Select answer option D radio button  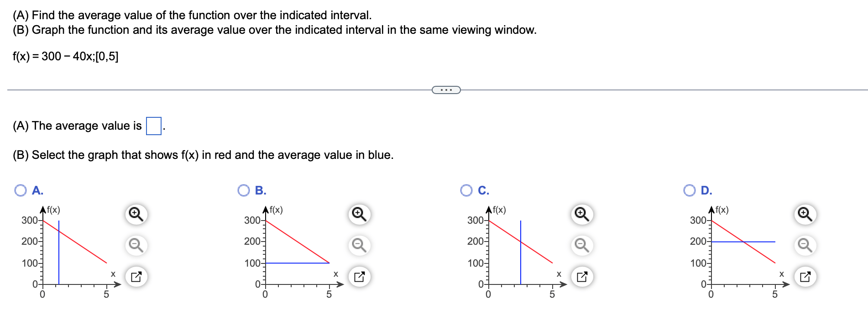point(690,190)
